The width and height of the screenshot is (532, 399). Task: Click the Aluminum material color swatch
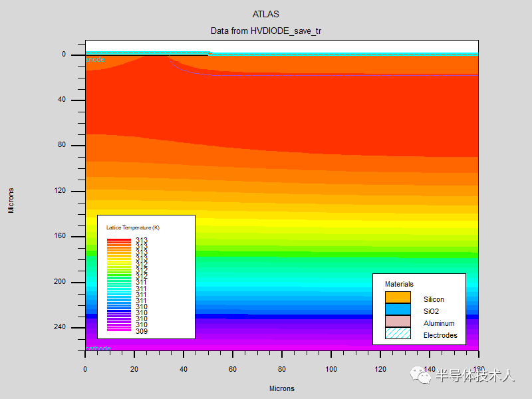[398, 321]
